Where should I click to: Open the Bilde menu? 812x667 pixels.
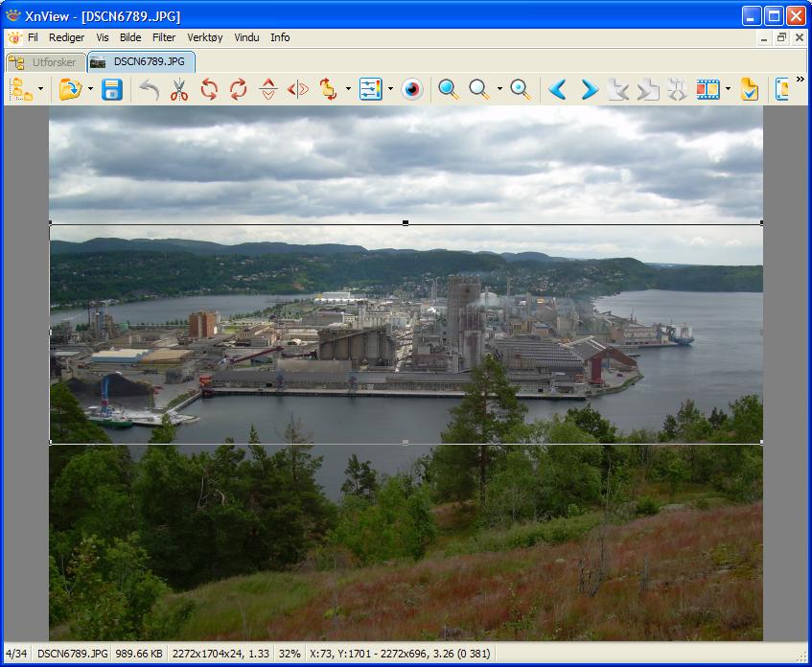click(x=130, y=37)
